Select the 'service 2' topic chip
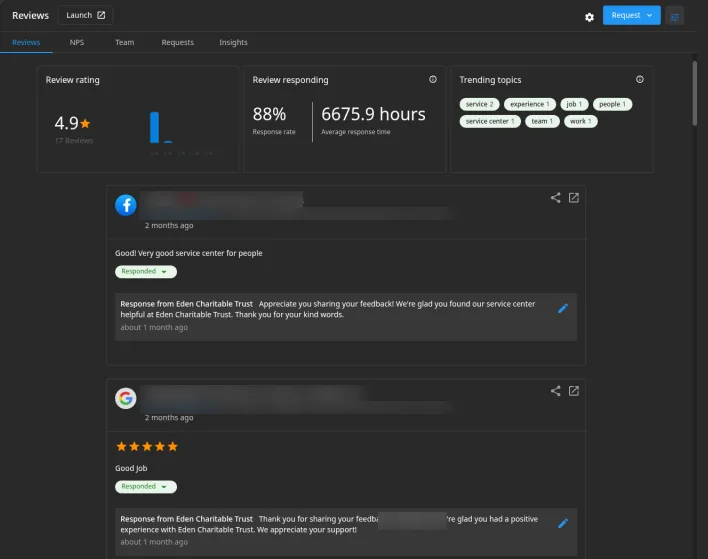This screenshot has height=559, width=708. point(480,104)
